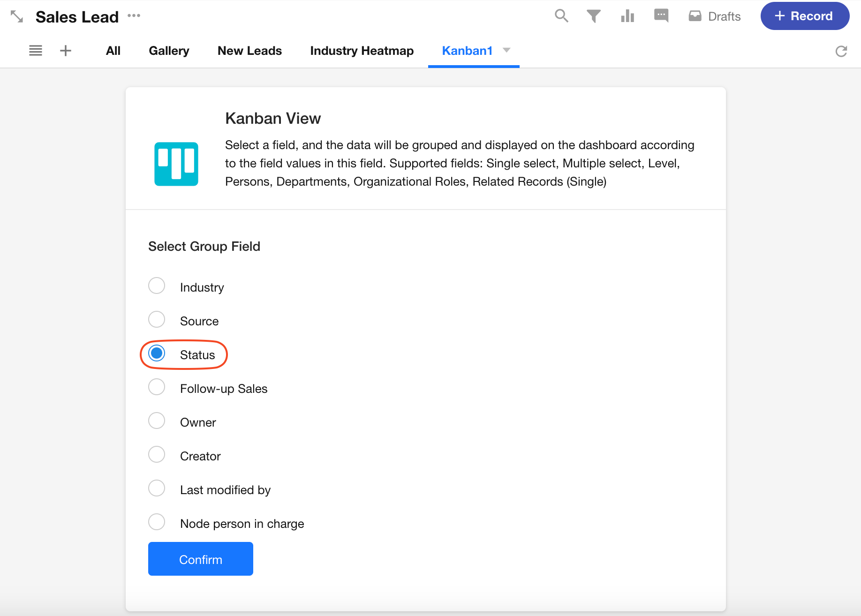Select the Owner radio option

157,421
